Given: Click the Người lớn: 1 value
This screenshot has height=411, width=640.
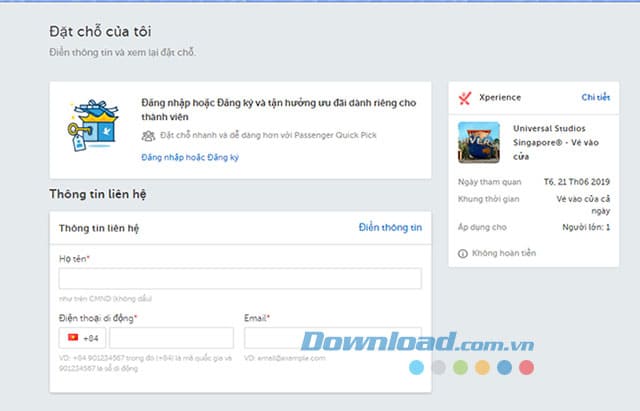Looking at the screenshot, I should pos(586,227).
